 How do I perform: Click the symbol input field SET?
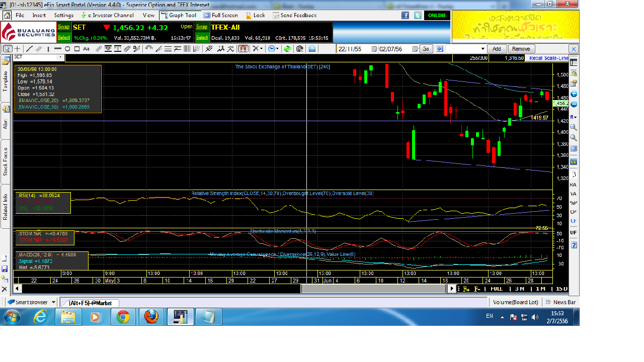39,57
